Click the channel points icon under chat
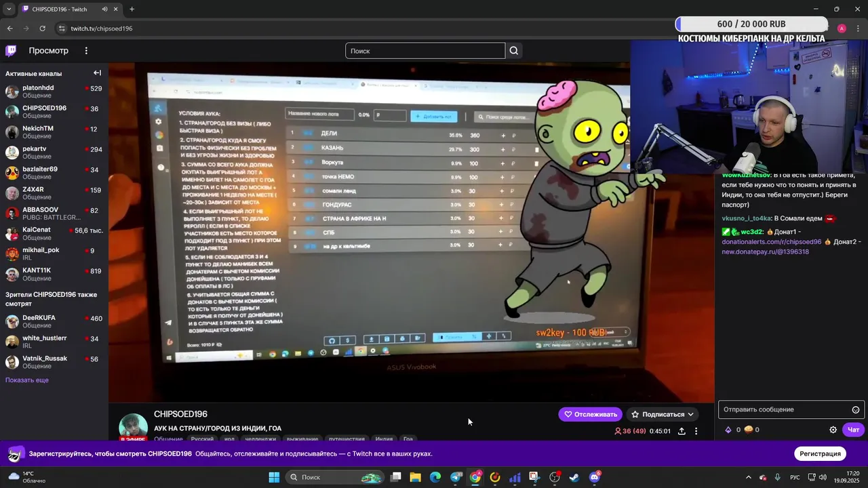 (x=749, y=430)
